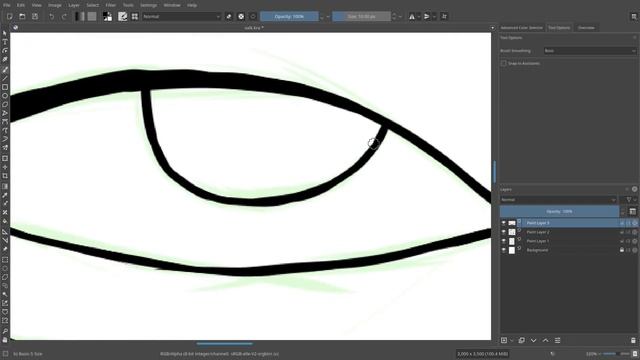Pick the Color Sampler tool
The image size is (640, 360).
point(5,196)
